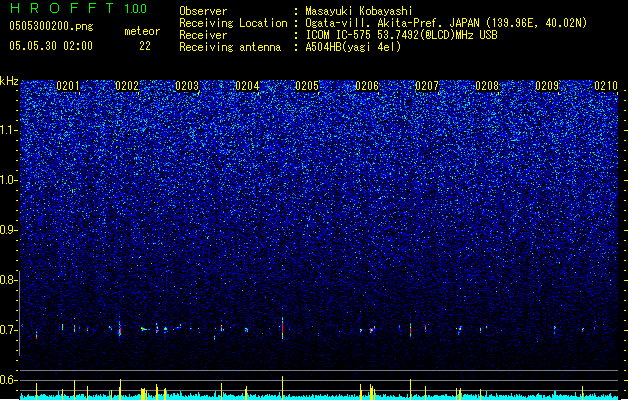Click the tallest yellow intensity spike near 0205

(x=282, y=387)
